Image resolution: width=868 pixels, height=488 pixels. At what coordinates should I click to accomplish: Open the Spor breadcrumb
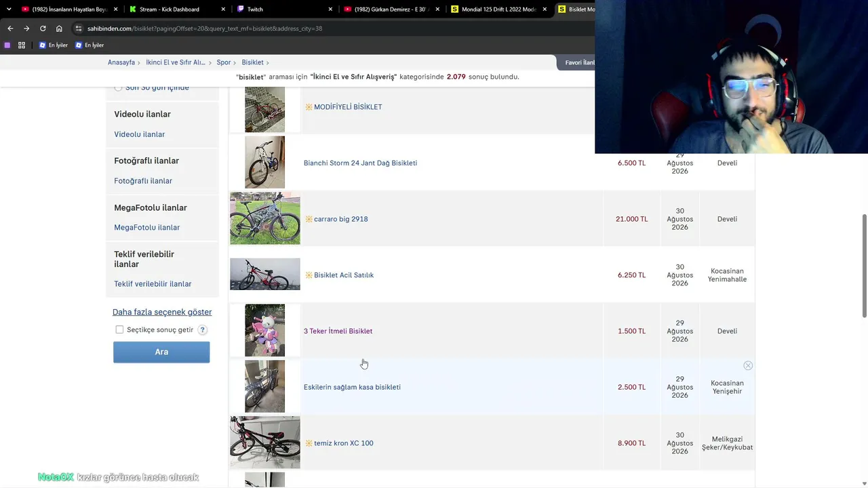224,62
